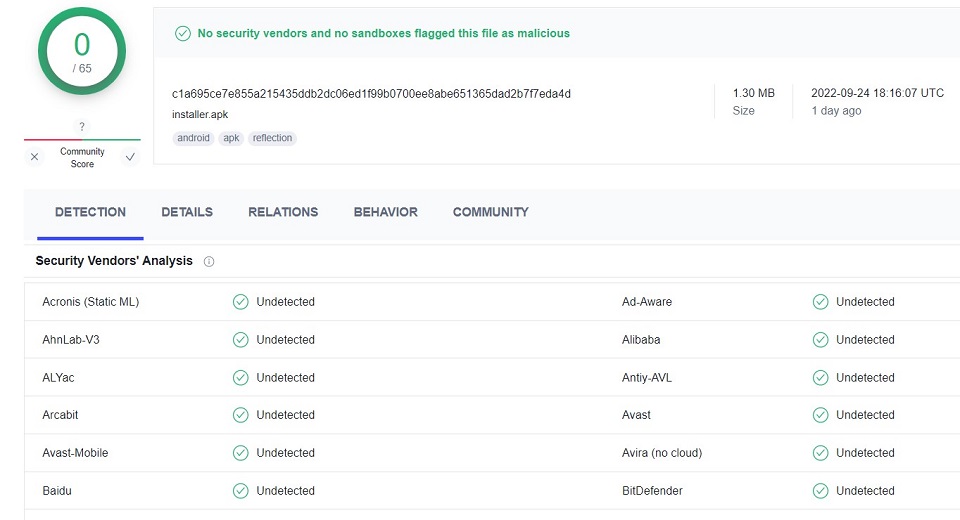The width and height of the screenshot is (960, 520).
Task: Click the check icon in the BitDefender row
Action: [820, 491]
